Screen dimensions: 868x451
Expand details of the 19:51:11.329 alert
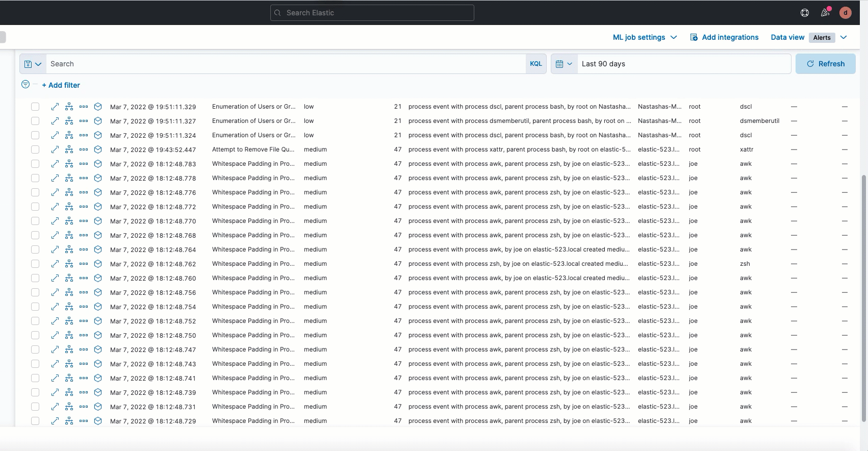click(x=55, y=107)
